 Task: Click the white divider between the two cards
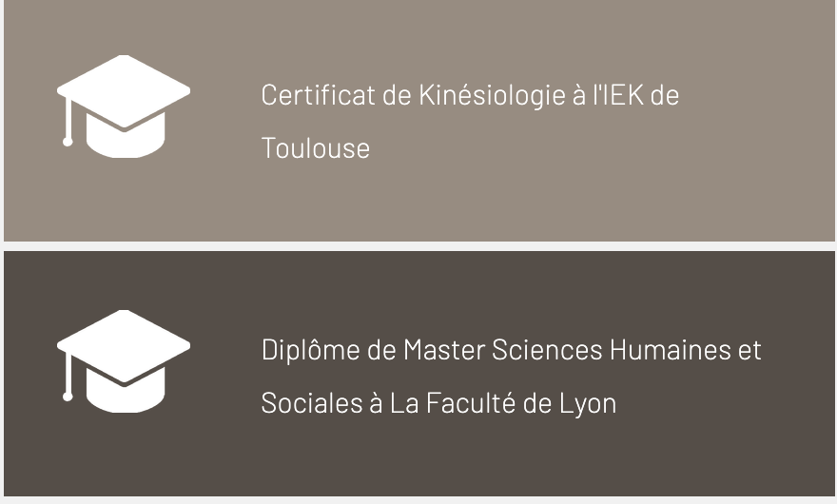(x=419, y=246)
